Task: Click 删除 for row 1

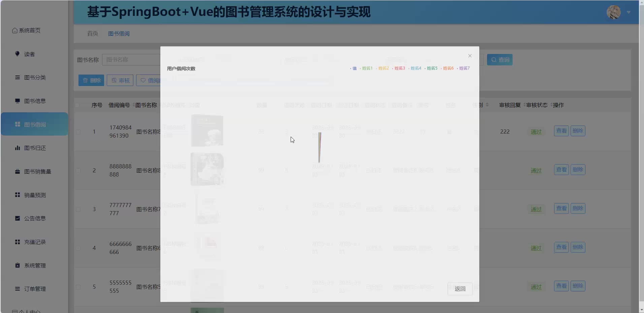Action: 578,131
